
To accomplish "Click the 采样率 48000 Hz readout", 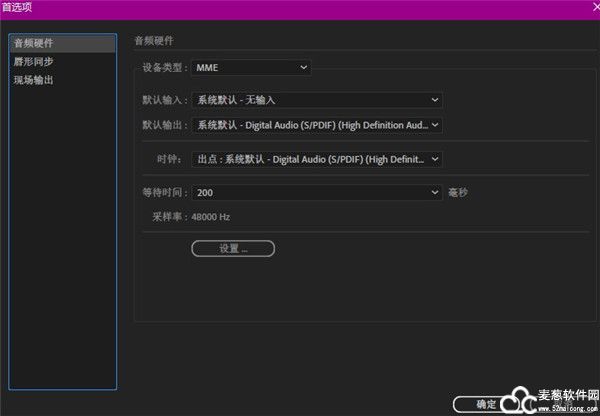I will (190, 216).
